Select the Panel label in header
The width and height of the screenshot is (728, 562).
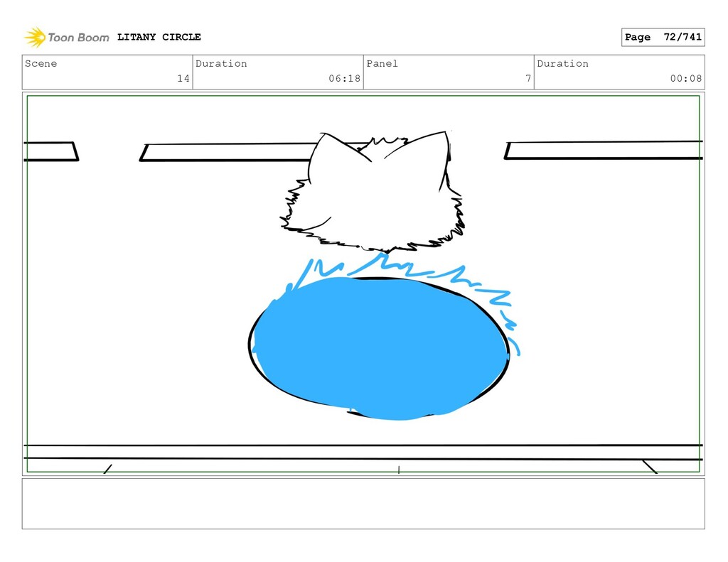(382, 63)
